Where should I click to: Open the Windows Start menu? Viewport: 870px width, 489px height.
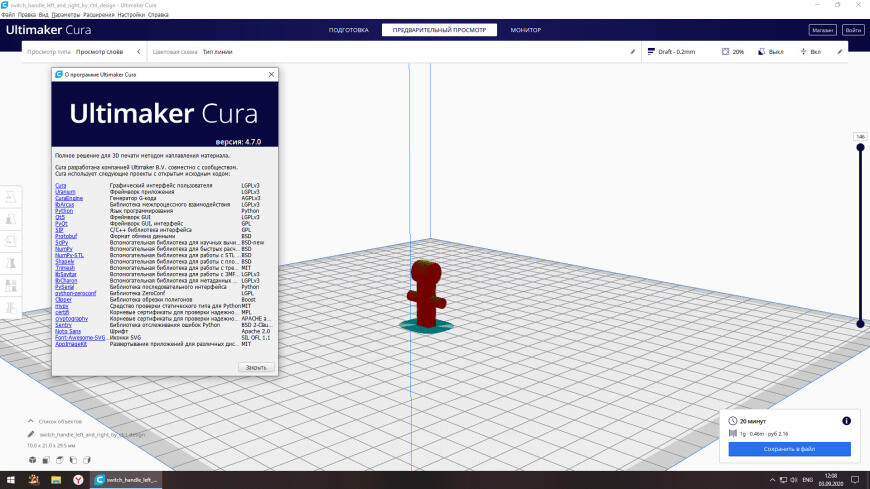point(11,480)
